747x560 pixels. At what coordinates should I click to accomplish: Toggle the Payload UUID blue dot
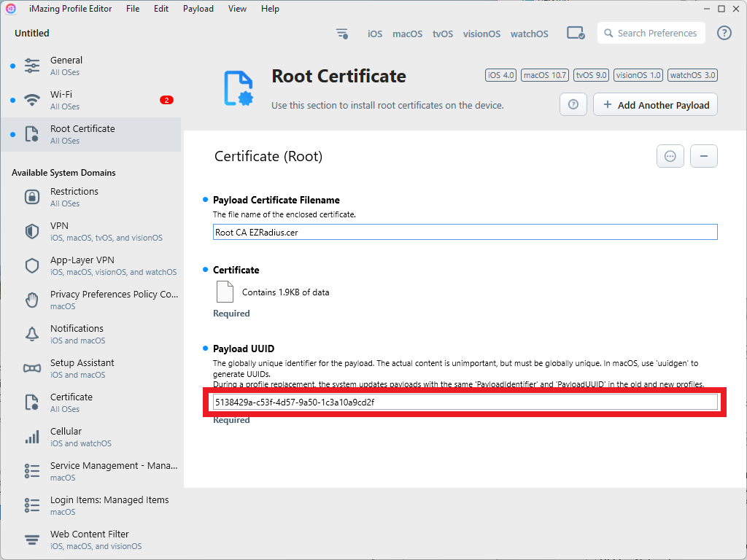(205, 348)
